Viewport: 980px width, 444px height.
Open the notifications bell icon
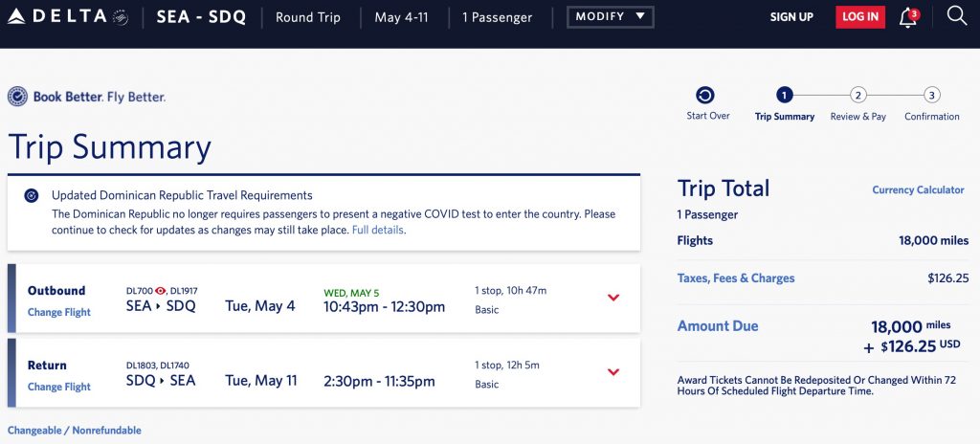[x=907, y=17]
